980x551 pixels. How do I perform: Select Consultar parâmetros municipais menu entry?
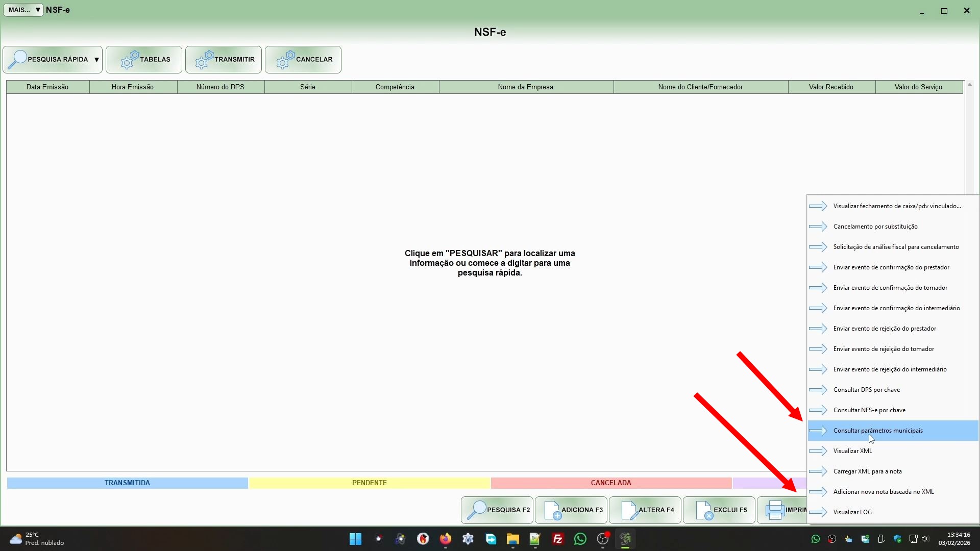tap(878, 431)
